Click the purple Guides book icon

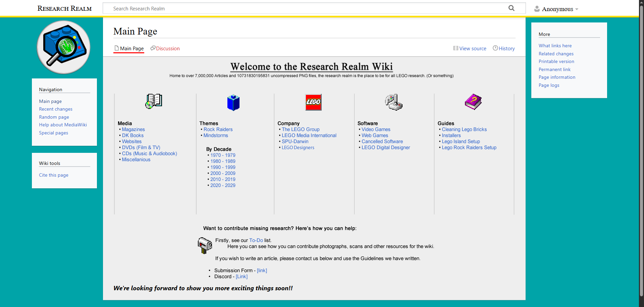pyautogui.click(x=473, y=102)
